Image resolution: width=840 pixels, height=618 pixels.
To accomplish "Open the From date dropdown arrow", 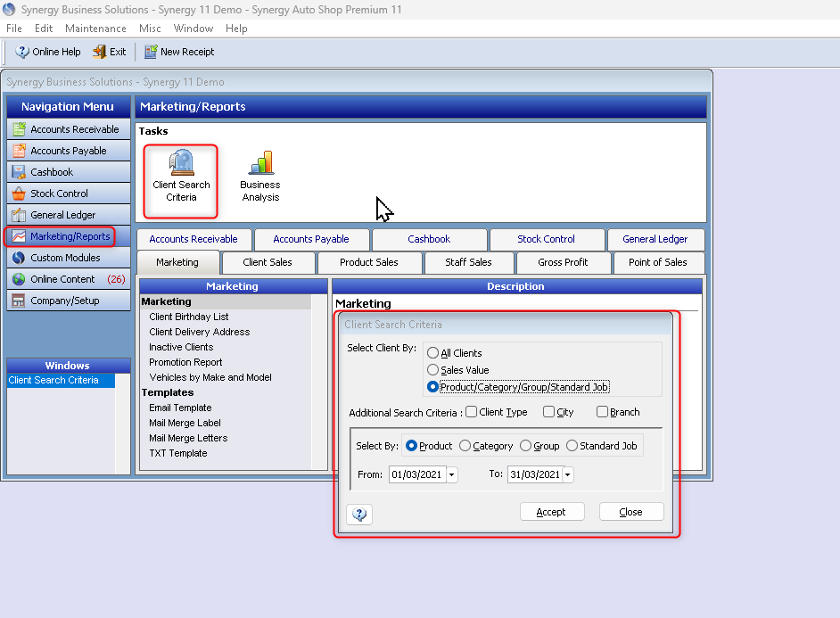I will [x=452, y=474].
